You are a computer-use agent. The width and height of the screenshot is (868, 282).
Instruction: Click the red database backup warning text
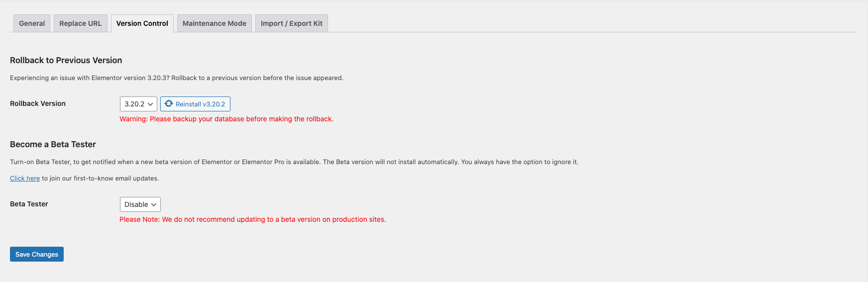(x=226, y=119)
